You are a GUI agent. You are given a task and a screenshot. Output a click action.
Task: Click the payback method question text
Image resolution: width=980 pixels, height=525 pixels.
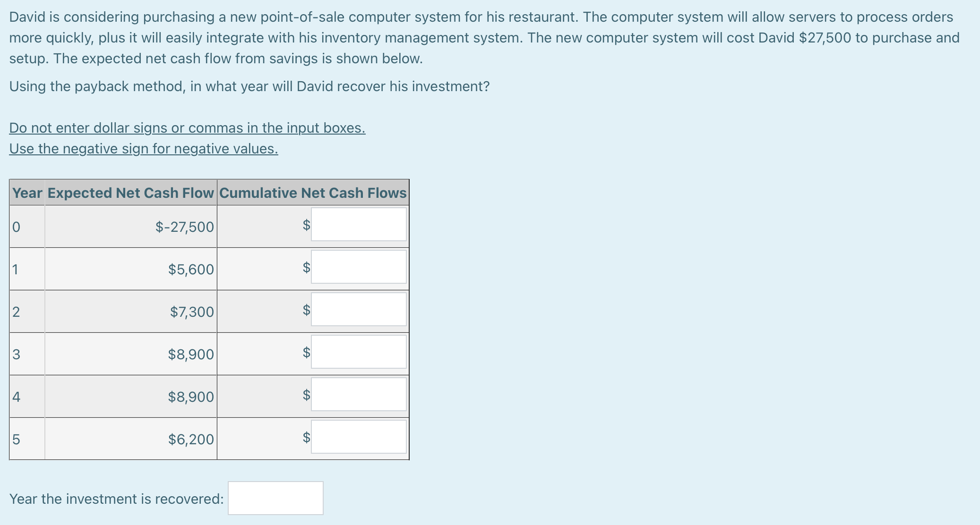(x=249, y=86)
